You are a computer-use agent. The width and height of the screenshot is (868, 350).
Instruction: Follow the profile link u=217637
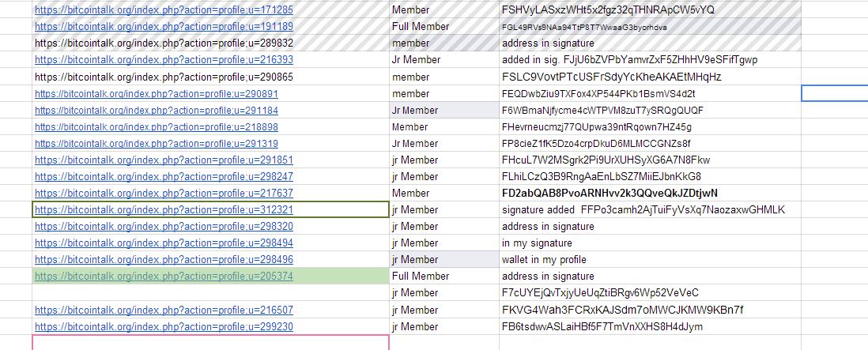(164, 193)
